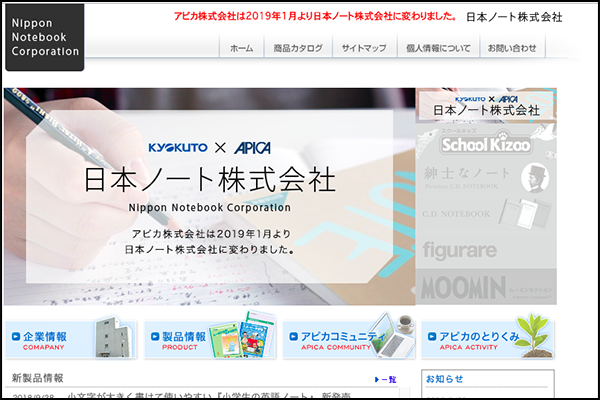
Task: Open the 個人情報について menu item
Action: (x=438, y=48)
